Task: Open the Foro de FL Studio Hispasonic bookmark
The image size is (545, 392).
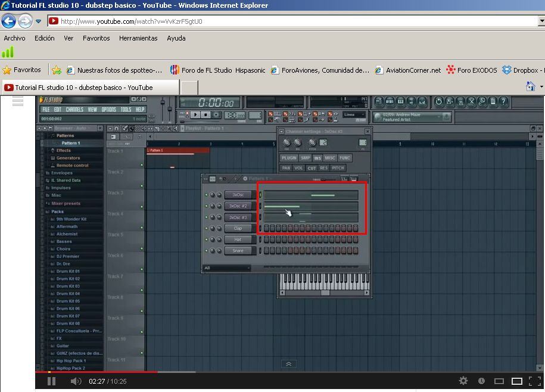Action: tap(217, 70)
